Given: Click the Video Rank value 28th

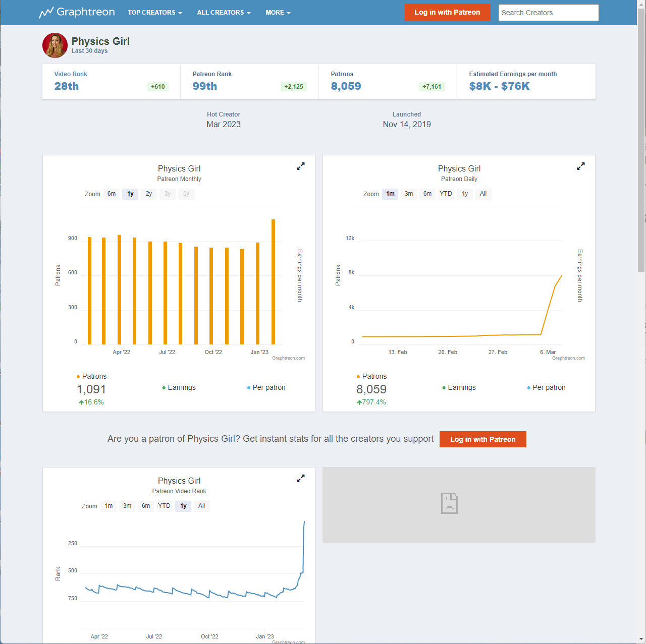Looking at the screenshot, I should (x=67, y=86).
